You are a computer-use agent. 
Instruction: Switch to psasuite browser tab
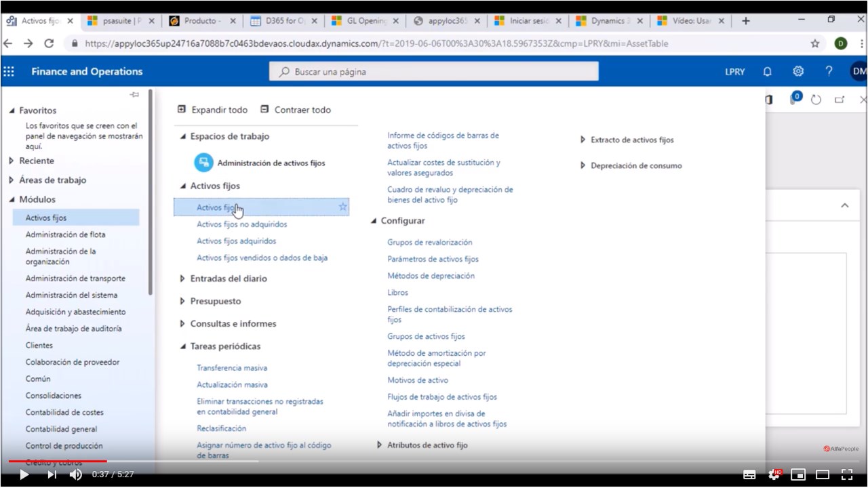[x=122, y=21]
